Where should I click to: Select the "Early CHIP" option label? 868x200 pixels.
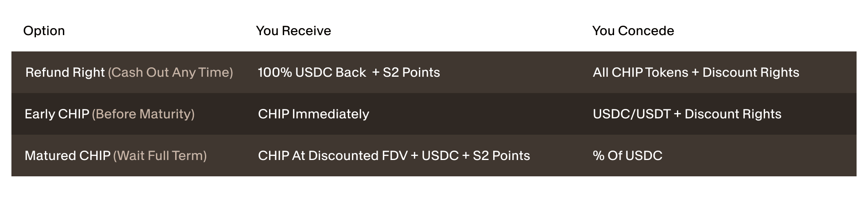pos(57,114)
